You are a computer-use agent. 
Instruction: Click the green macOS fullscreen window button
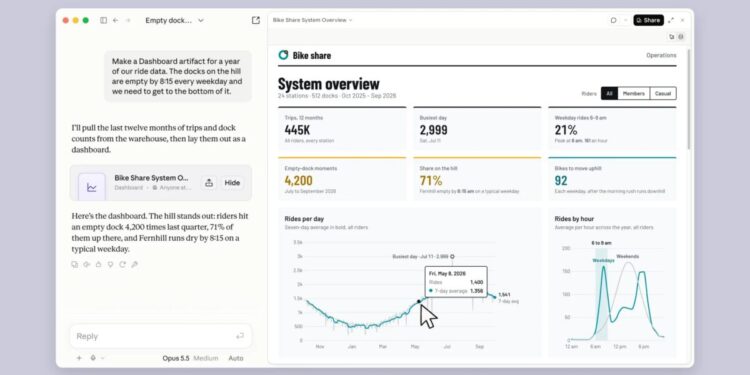86,20
